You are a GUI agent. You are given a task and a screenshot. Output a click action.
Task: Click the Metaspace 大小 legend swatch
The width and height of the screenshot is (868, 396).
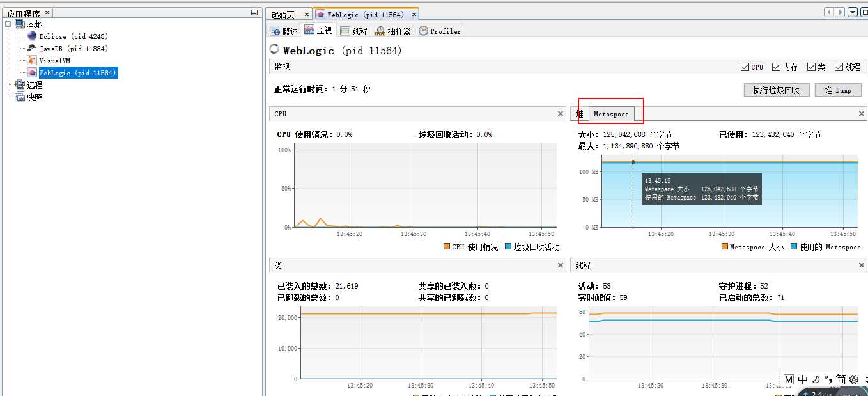coord(725,246)
